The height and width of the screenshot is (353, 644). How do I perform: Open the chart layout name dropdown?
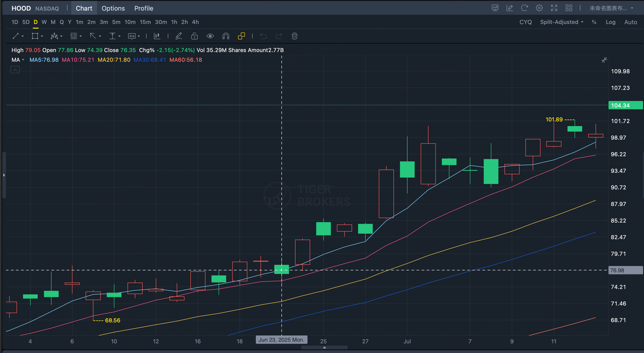point(612,8)
